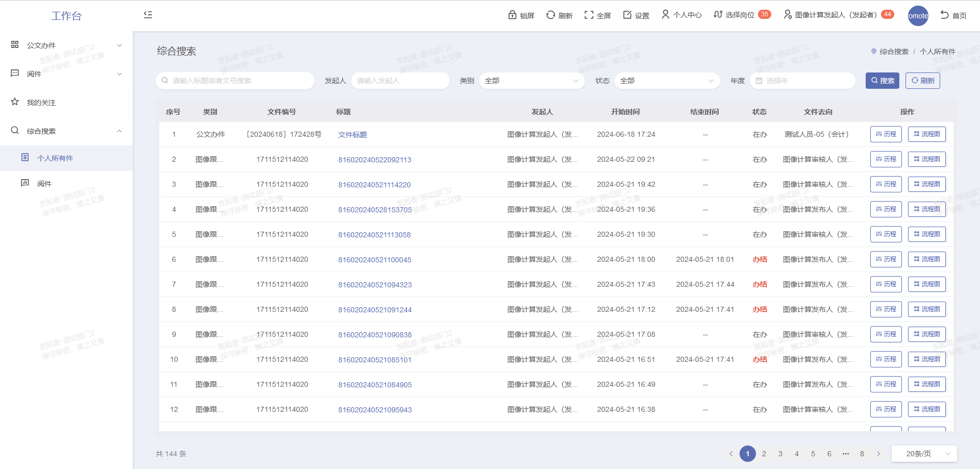
Task: Click the 标题 column header
Action: (x=344, y=112)
